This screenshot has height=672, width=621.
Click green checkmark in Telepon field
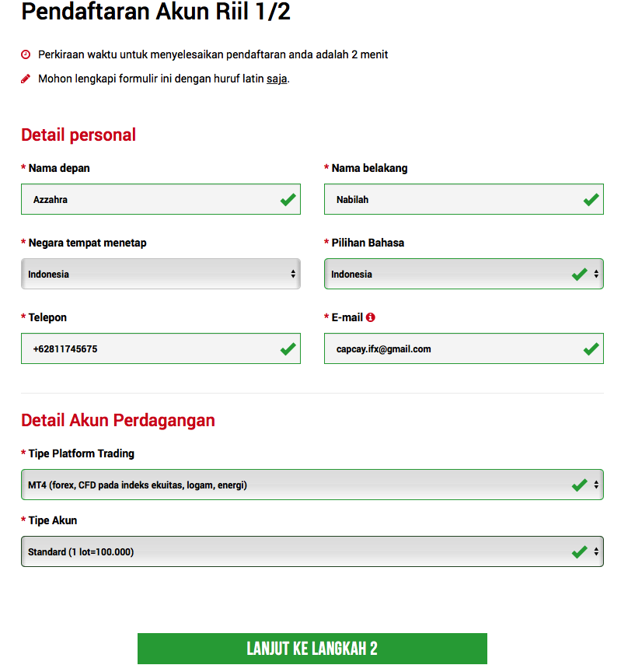click(x=288, y=349)
